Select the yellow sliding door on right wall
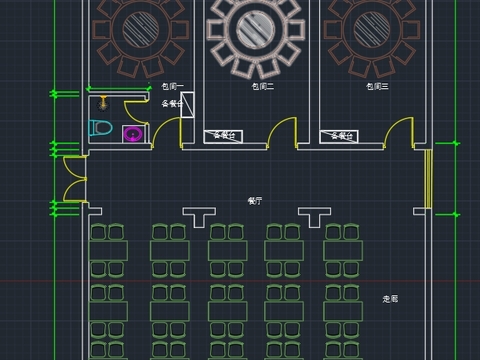This screenshot has width=480, height=360. pyautogui.click(x=428, y=179)
